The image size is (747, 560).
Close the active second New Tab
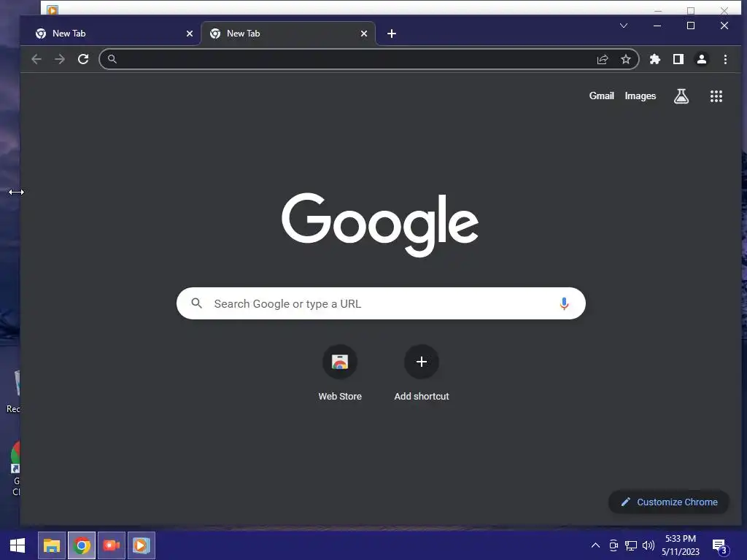coord(364,34)
